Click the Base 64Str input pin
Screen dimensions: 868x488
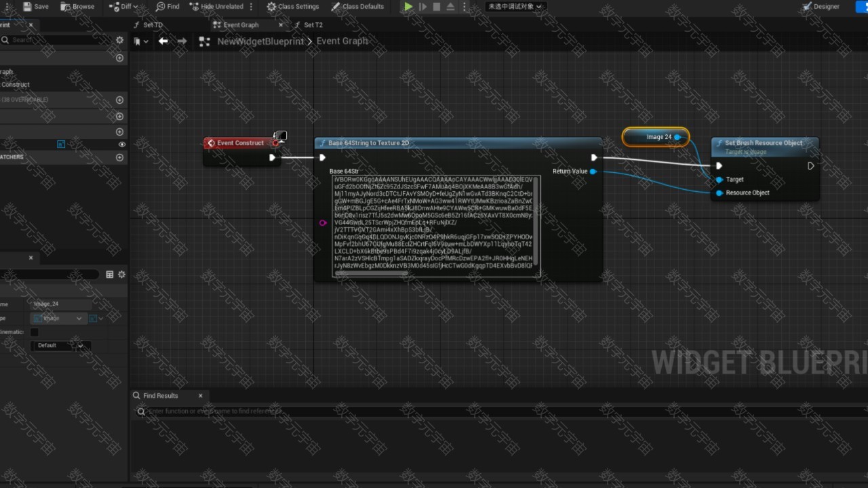tap(323, 222)
